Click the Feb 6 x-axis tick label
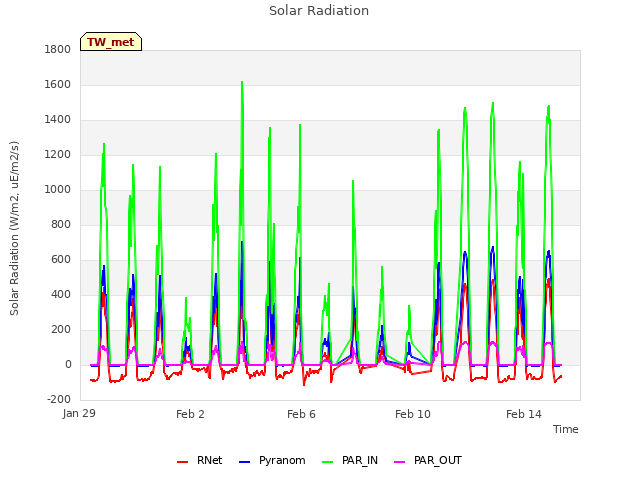The width and height of the screenshot is (640, 480). 301,414
